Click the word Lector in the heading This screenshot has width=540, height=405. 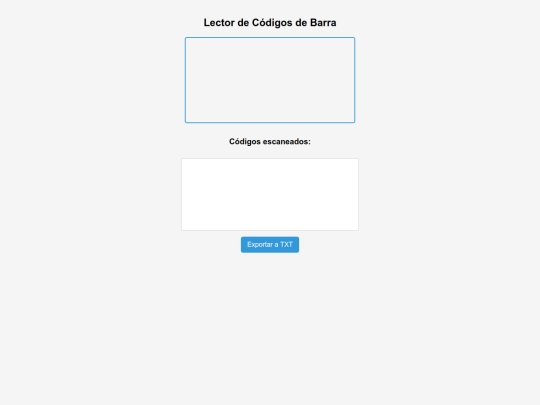(x=219, y=23)
